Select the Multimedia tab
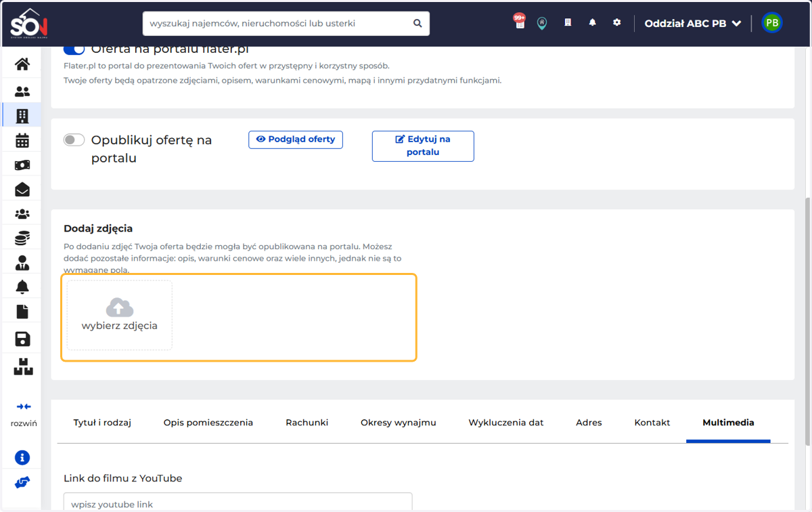Image resolution: width=812 pixels, height=512 pixels. pos(728,423)
